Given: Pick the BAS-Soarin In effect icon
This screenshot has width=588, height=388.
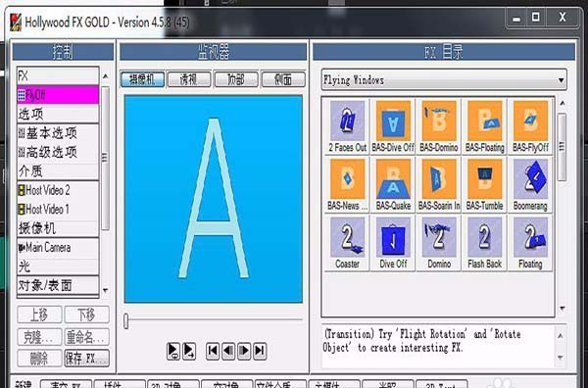Looking at the screenshot, I should (439, 184).
